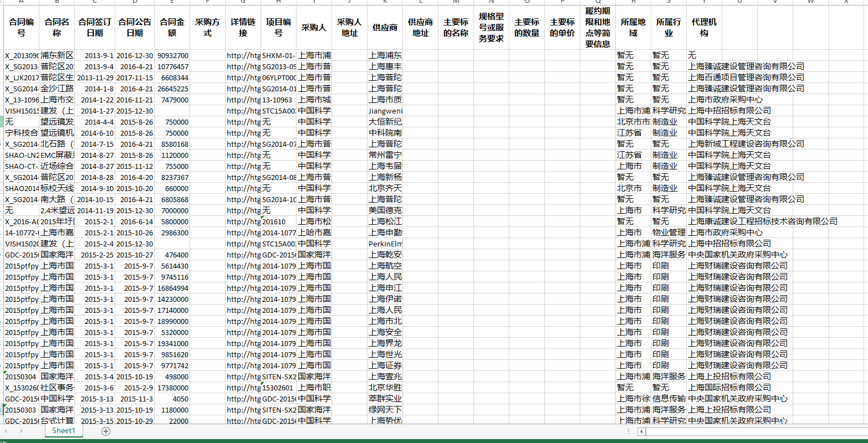
Task: Click the contract name 2.4米望远 cell
Action: click(x=57, y=210)
